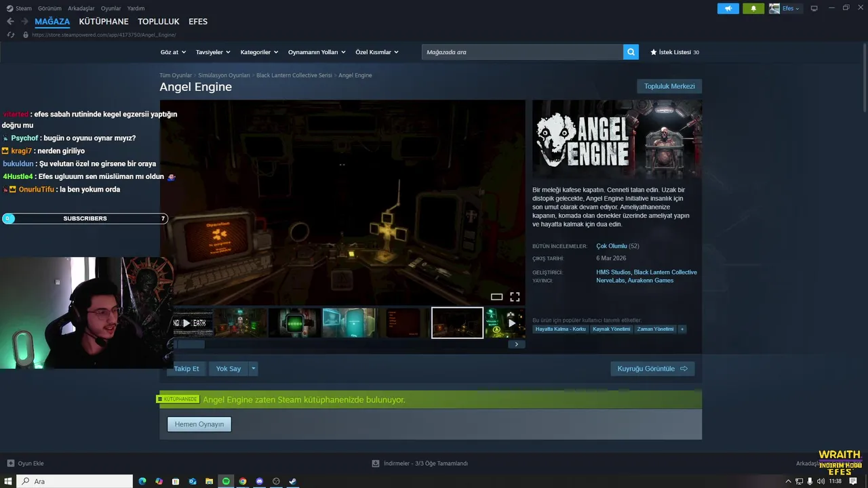Open the Windows notification center
The image size is (868, 488).
853,481
